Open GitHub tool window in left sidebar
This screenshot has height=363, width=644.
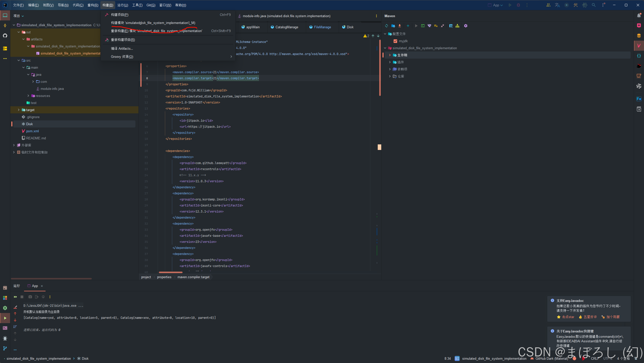pyautogui.click(x=5, y=36)
